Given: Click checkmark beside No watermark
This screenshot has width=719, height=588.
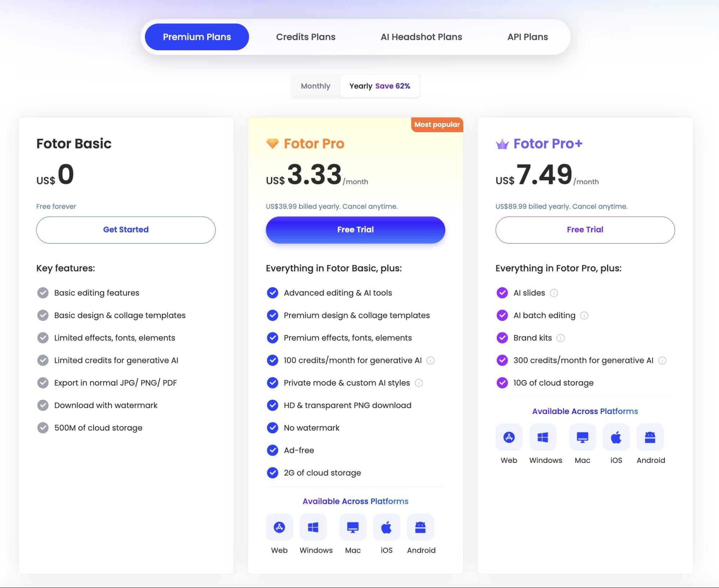Looking at the screenshot, I should pos(272,428).
